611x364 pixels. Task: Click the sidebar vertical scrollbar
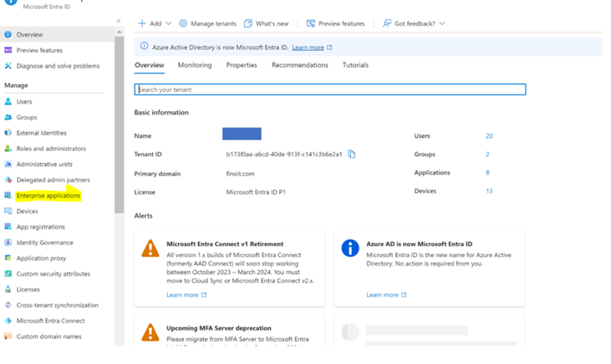point(119,125)
